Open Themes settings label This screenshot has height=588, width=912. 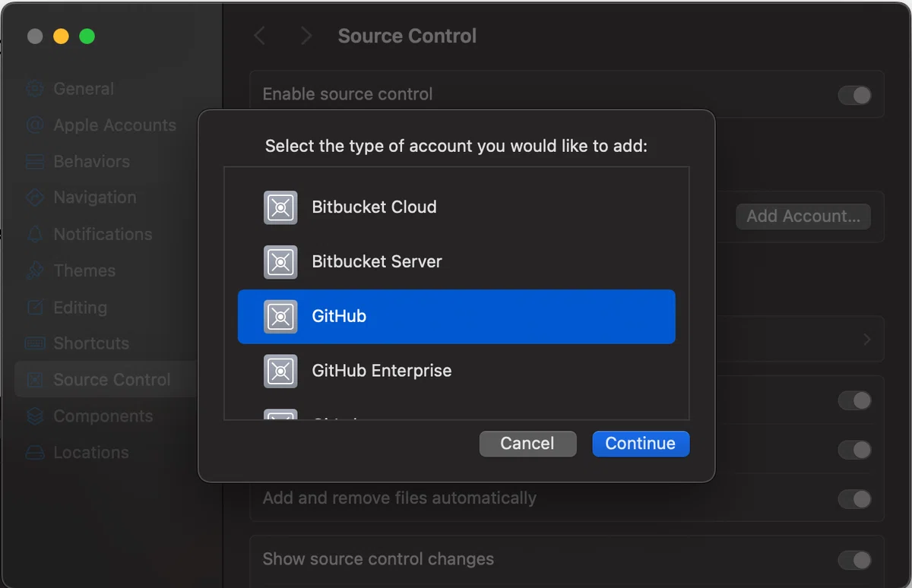(x=84, y=270)
